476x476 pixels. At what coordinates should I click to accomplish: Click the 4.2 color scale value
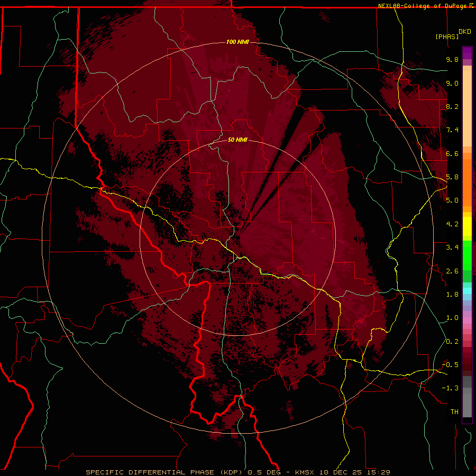(452, 224)
